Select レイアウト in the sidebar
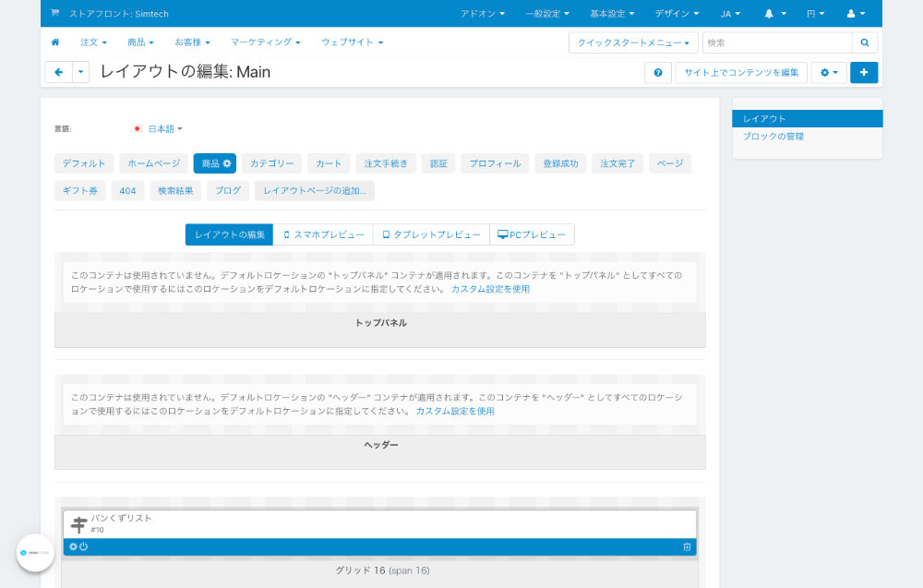Viewport: 923px width, 588px height. coord(807,118)
